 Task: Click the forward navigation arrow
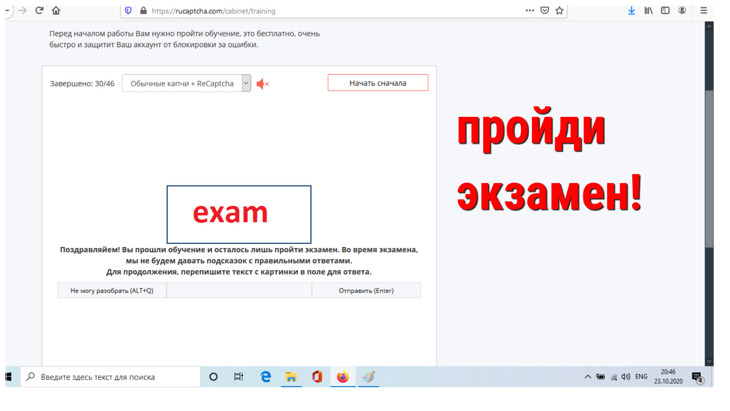22,10
